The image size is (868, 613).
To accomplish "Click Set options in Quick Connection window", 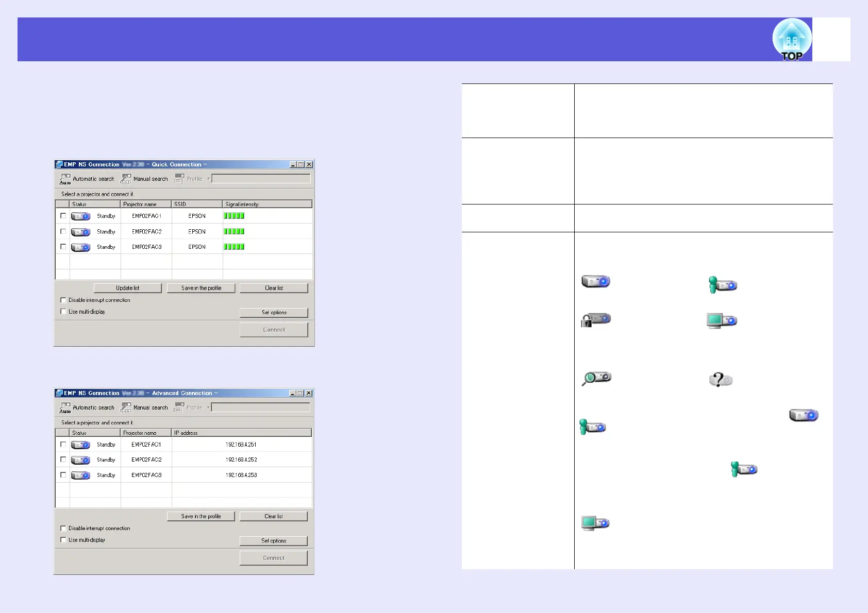I will (274, 313).
